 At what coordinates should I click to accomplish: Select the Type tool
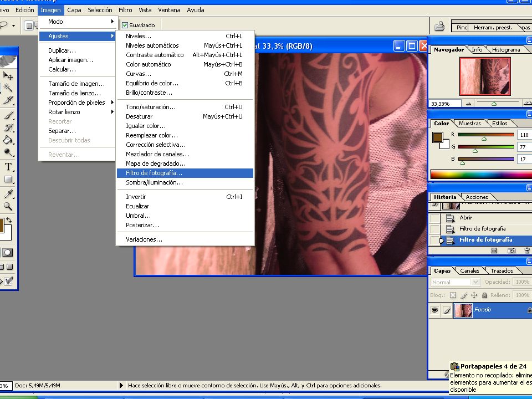point(8,167)
